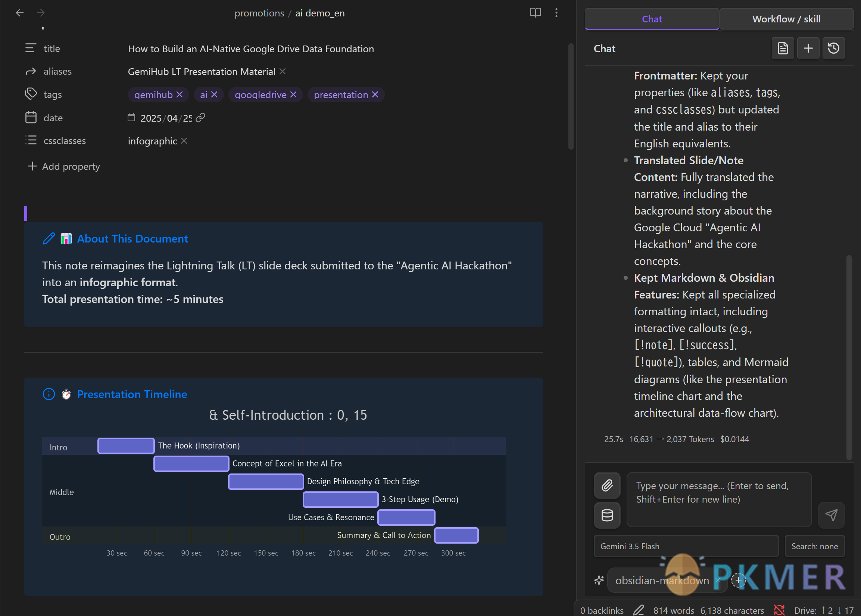Focus the chat message input field
Viewport: 861px width, 616px height.
(x=719, y=499)
